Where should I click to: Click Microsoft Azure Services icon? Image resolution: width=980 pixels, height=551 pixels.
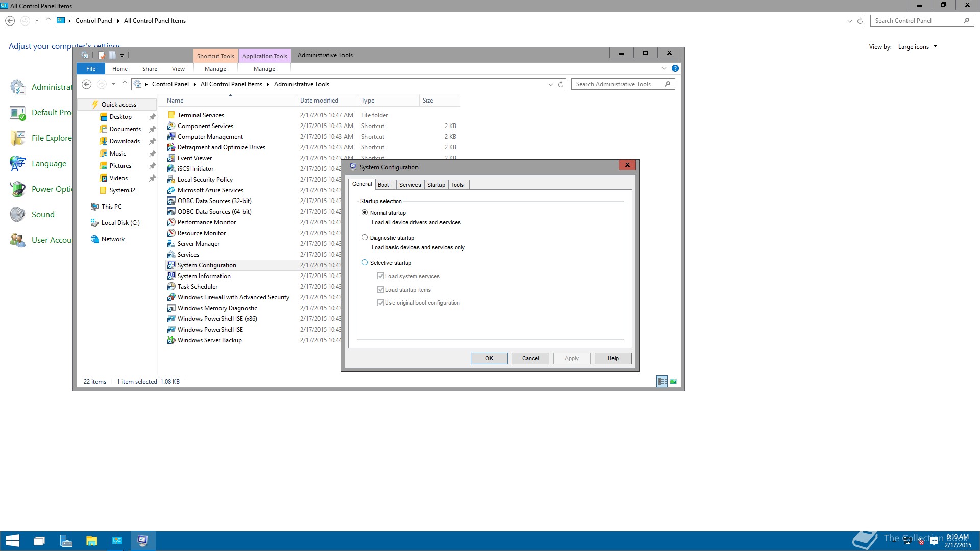[x=171, y=190]
